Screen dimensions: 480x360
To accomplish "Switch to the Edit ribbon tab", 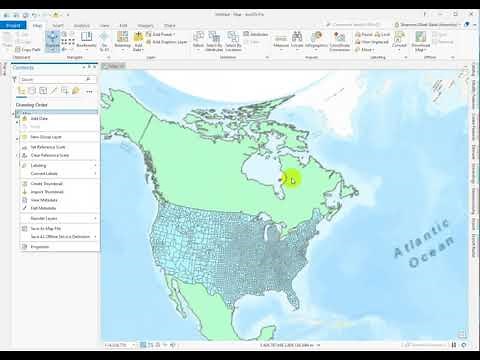I will 123,26.
